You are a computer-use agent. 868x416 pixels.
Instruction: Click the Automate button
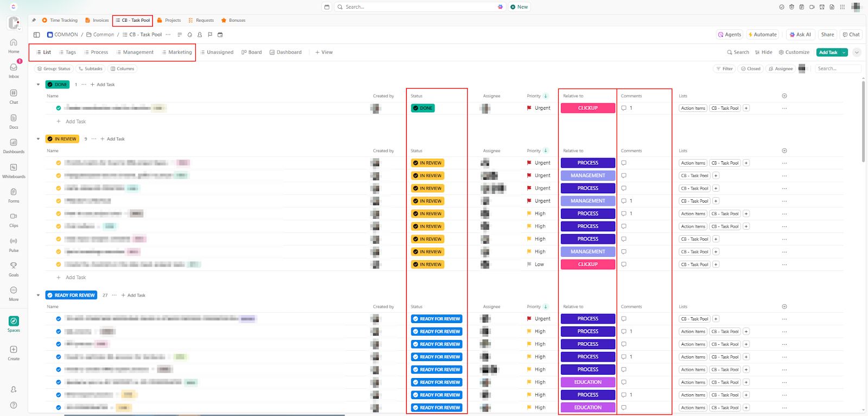(762, 35)
